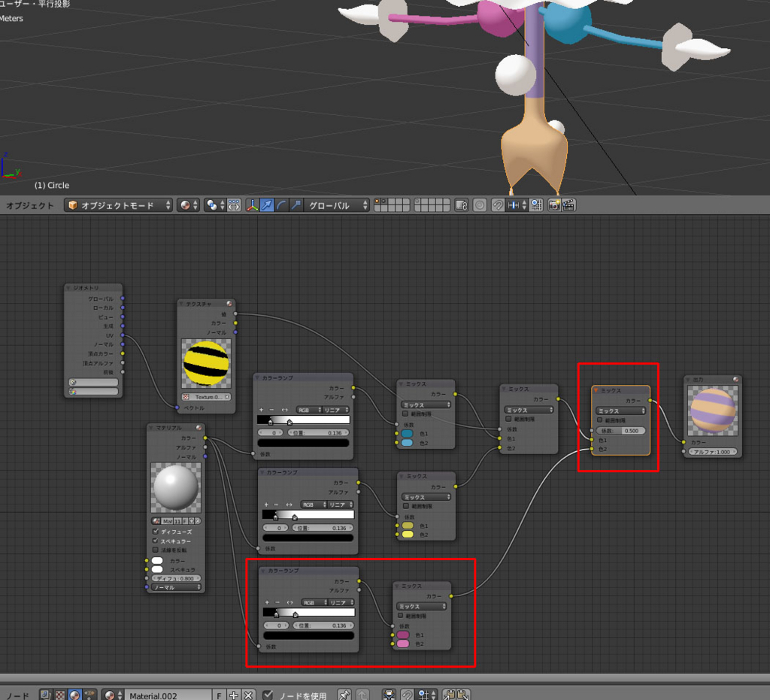Flip the top color ramp
This screenshot has width=770, height=700.
pyautogui.click(x=285, y=410)
